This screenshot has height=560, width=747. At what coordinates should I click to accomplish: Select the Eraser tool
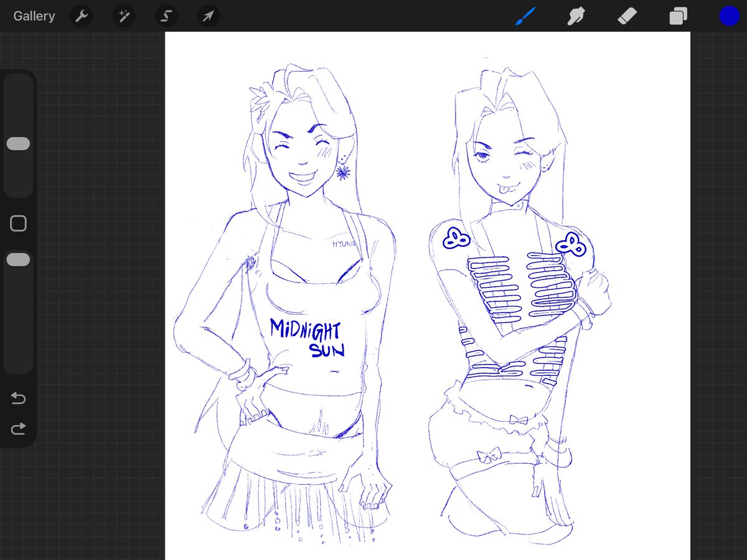click(x=627, y=16)
